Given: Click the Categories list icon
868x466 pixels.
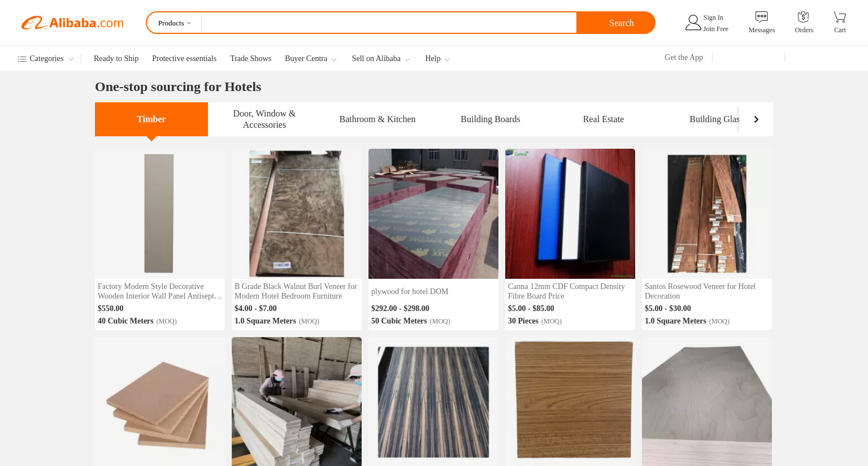Looking at the screenshot, I should pyautogui.click(x=22, y=59).
